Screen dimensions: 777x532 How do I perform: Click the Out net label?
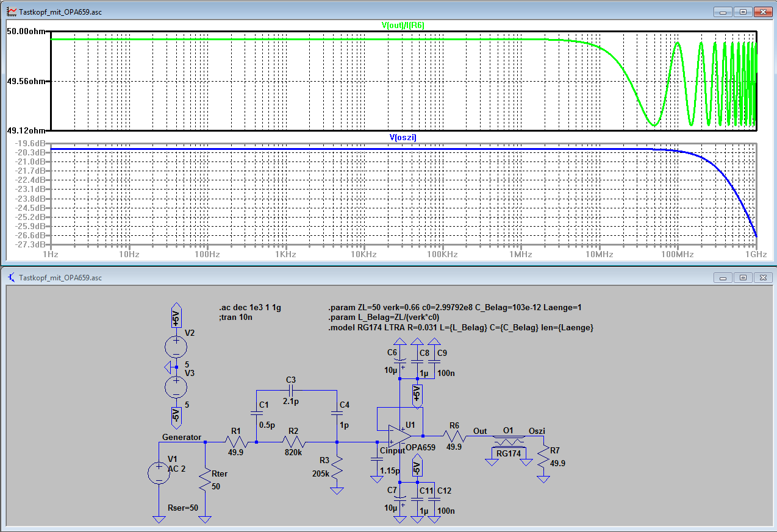tap(480, 431)
